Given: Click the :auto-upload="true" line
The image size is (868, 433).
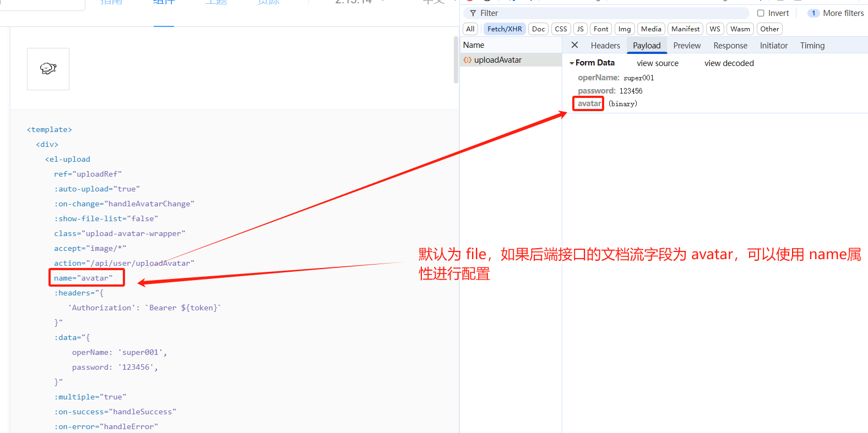Looking at the screenshot, I should (x=97, y=189).
